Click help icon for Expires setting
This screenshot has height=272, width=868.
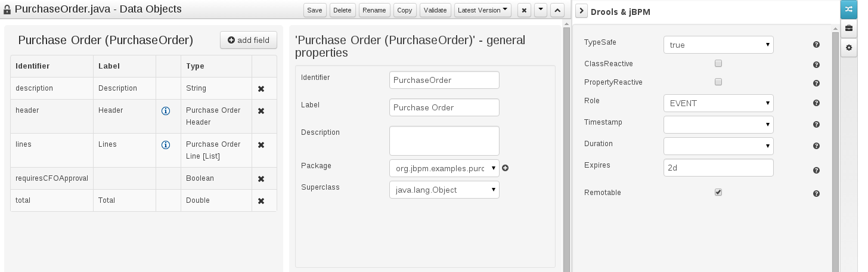816,171
